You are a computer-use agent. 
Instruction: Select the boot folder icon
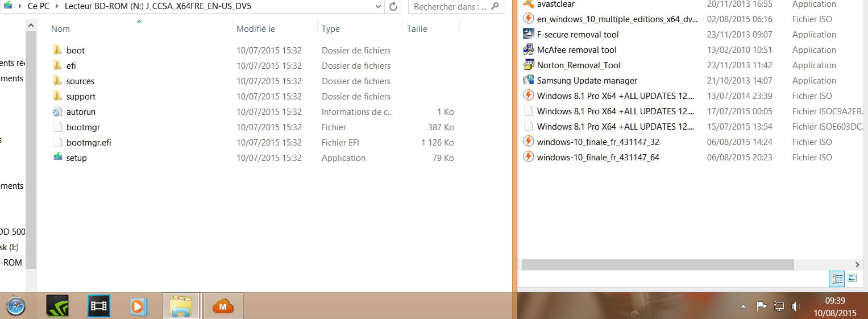tap(57, 50)
